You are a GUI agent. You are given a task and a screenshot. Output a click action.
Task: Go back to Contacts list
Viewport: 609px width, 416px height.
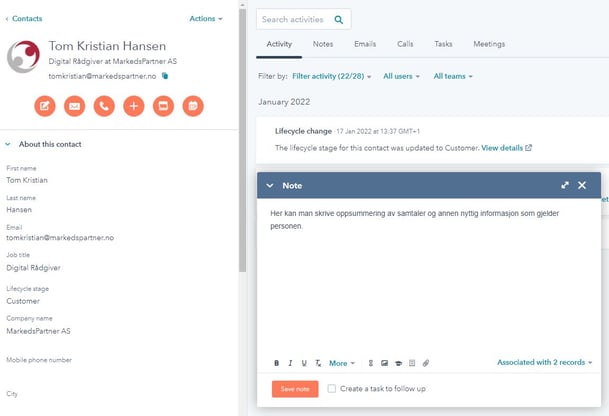point(24,19)
